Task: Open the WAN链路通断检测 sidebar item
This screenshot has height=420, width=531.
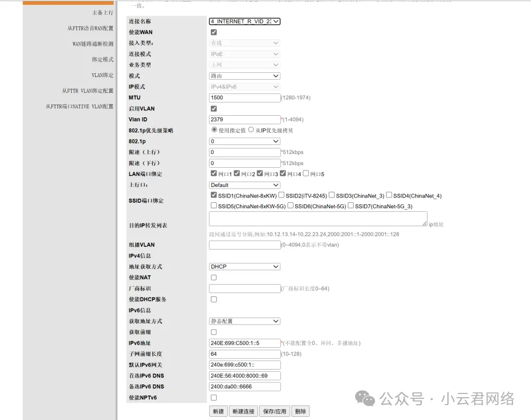Action: click(x=93, y=44)
